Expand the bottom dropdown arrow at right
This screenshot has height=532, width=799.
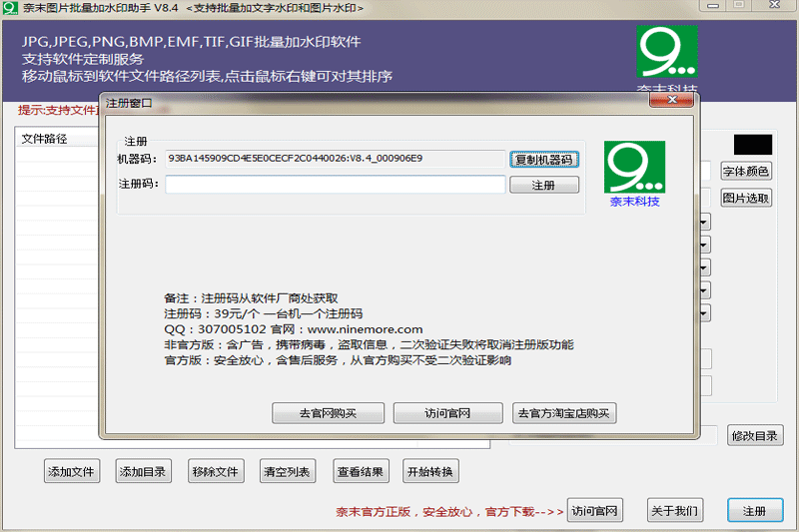(704, 312)
